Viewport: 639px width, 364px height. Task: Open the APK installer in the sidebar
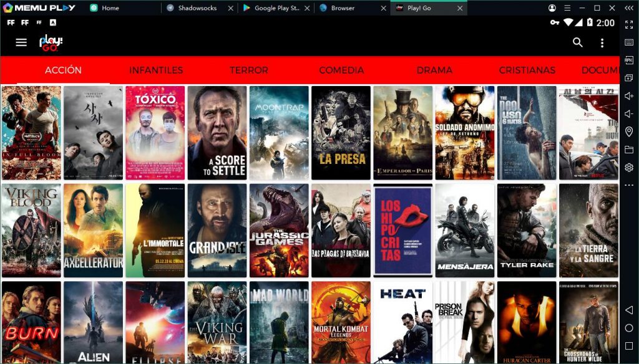coord(630,60)
